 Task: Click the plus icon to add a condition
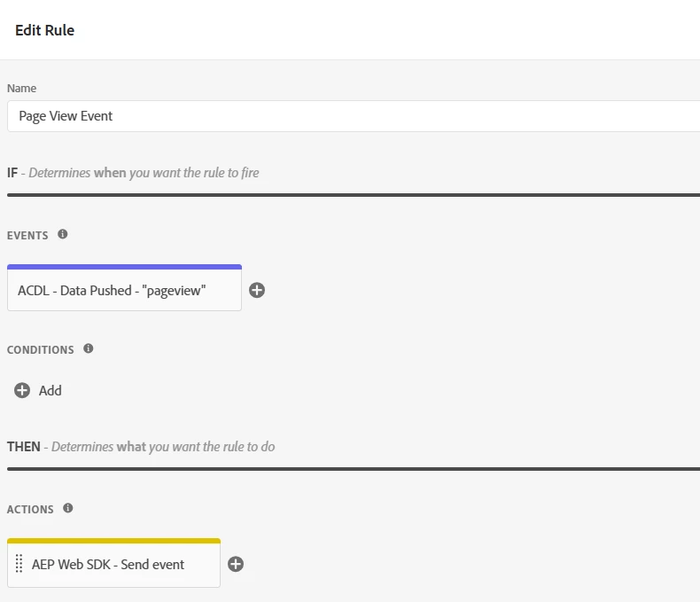click(x=22, y=390)
